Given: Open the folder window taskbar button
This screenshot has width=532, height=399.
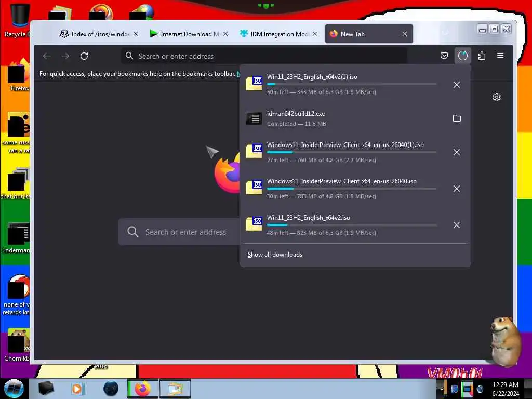Looking at the screenshot, I should tap(175, 389).
